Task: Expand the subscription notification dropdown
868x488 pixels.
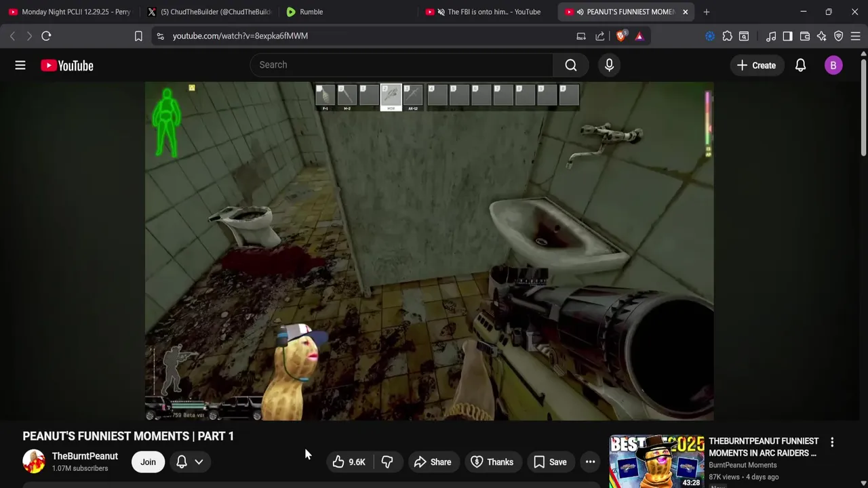Action: [x=190, y=462]
